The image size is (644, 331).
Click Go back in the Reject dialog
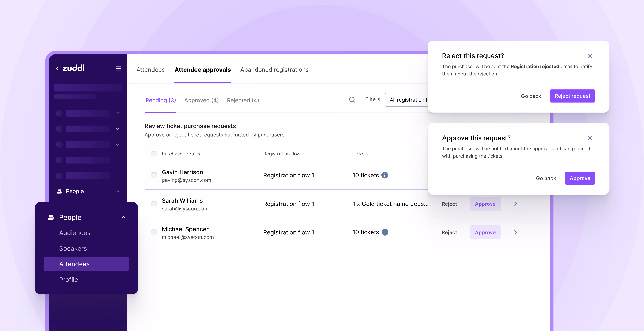pos(531,96)
